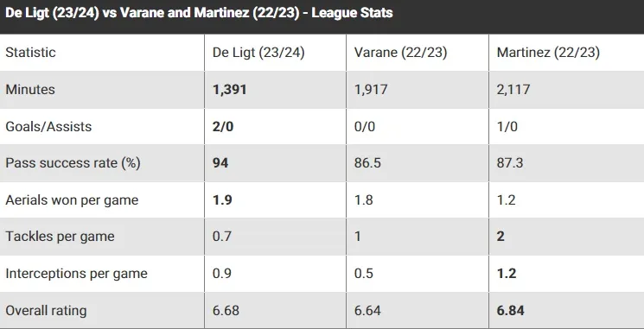
Task: Click De Ligt's Goals/Assists value 2/0
Action: tap(223, 126)
